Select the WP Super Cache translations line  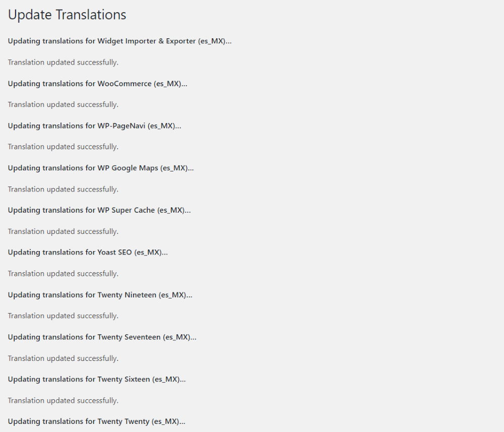click(99, 210)
